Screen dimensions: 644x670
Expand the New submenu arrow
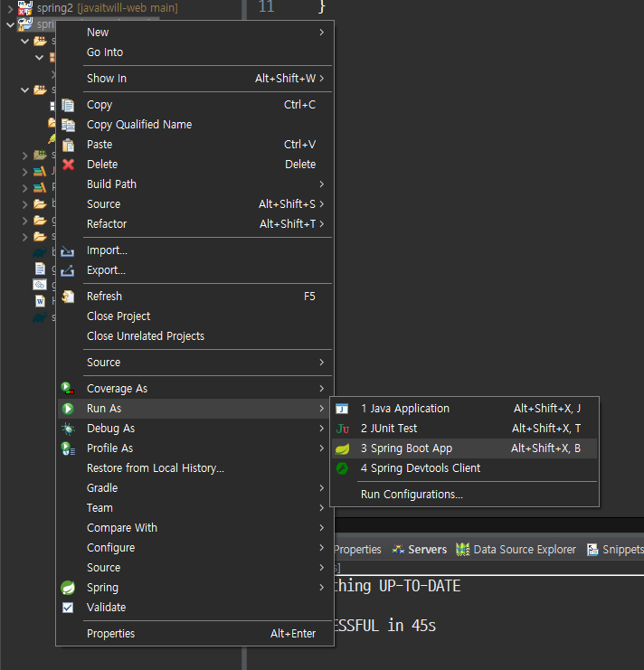(x=321, y=33)
